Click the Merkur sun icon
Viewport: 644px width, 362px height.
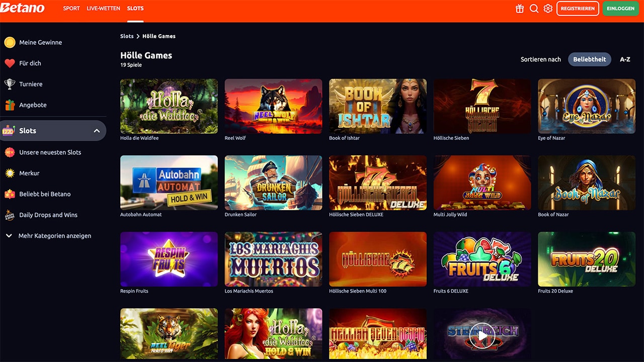10,173
